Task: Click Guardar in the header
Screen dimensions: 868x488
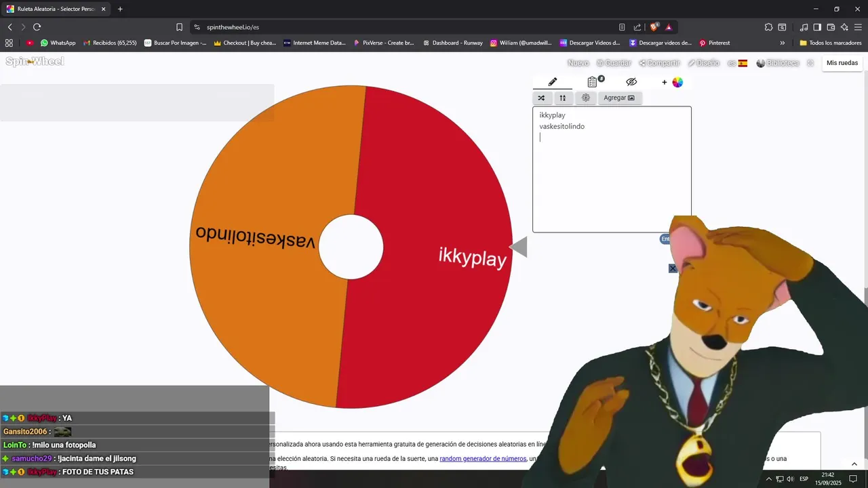Action: coord(614,63)
